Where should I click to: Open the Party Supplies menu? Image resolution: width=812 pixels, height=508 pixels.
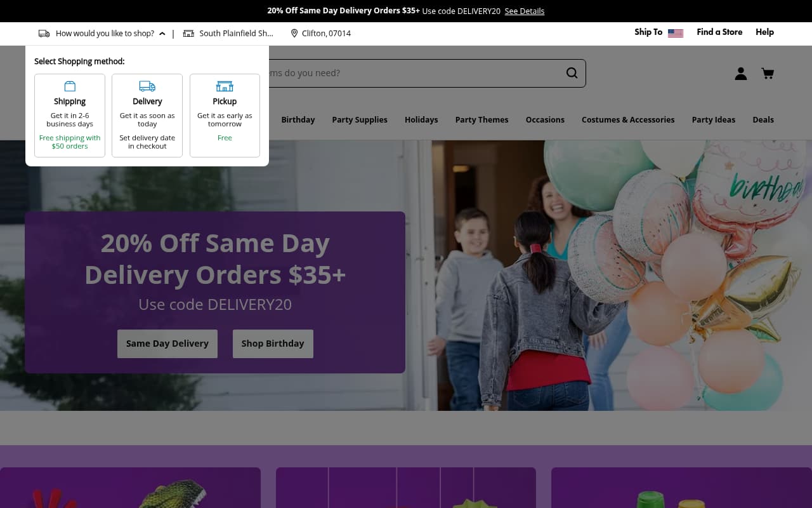[x=360, y=119]
